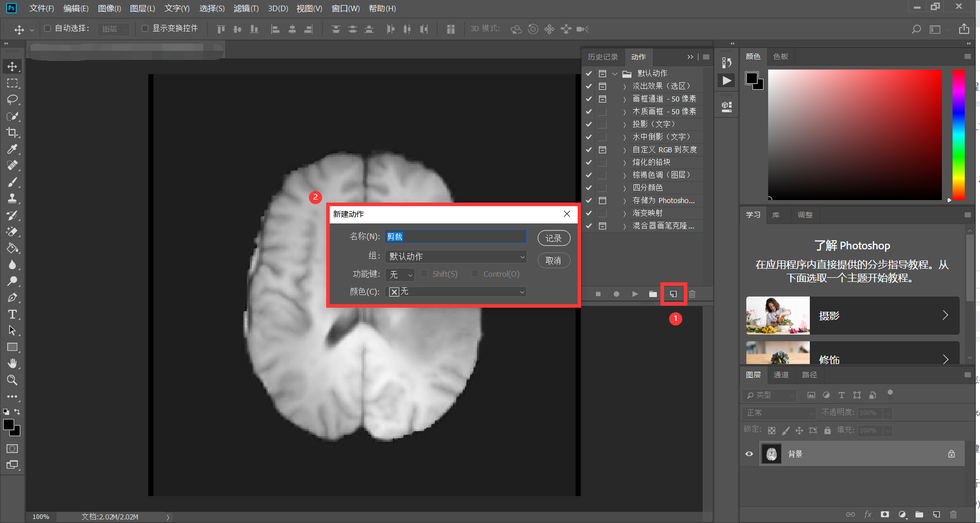Open the 窗口(W) menu
Viewport: 980px width, 523px height.
pyautogui.click(x=345, y=8)
